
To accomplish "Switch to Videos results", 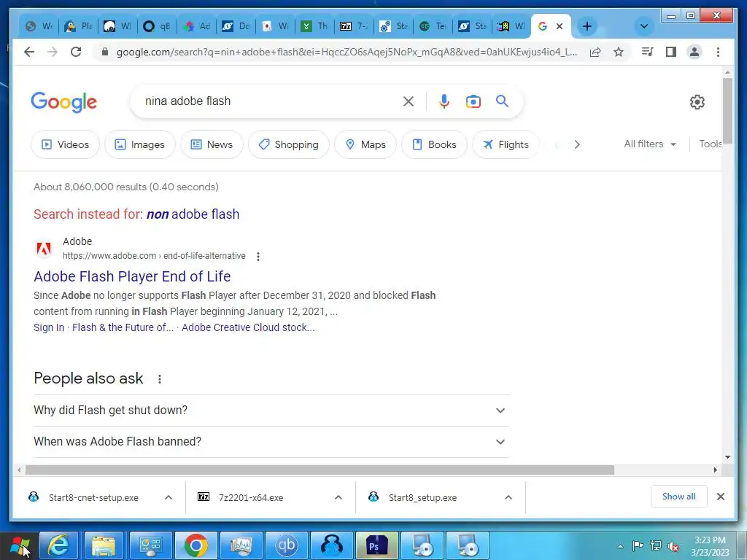I will tap(65, 144).
